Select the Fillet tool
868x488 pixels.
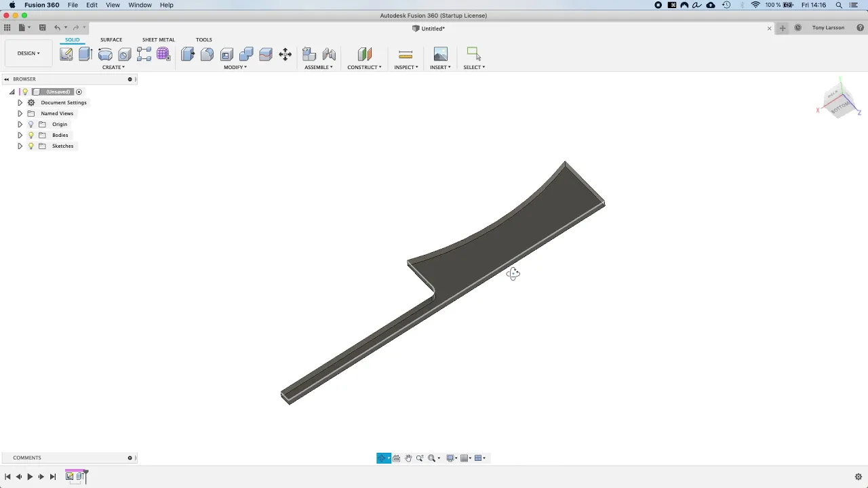208,54
